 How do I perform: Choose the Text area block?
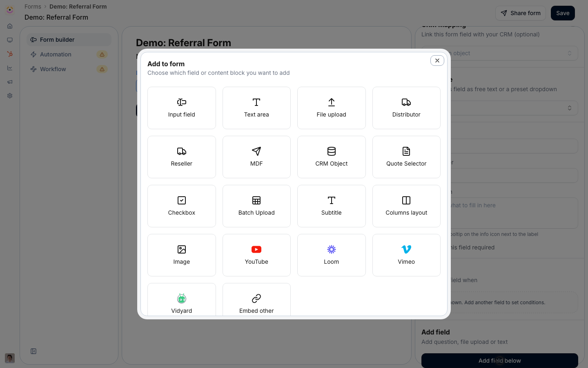tap(256, 108)
